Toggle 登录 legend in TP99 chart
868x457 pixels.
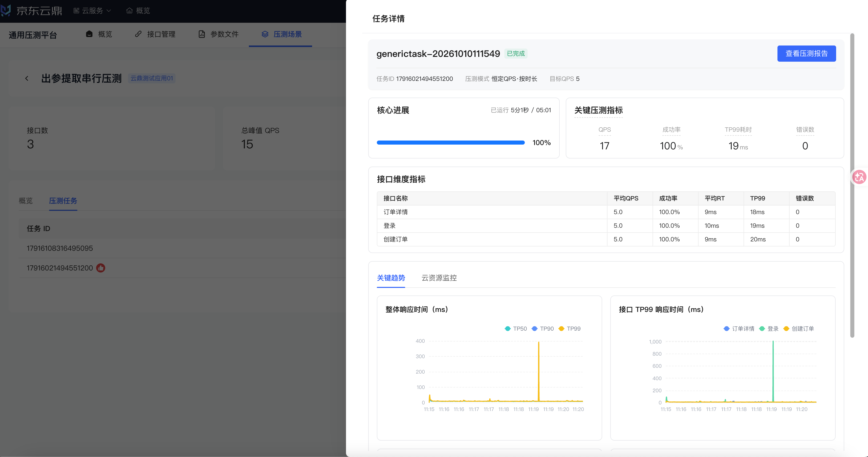(769, 329)
